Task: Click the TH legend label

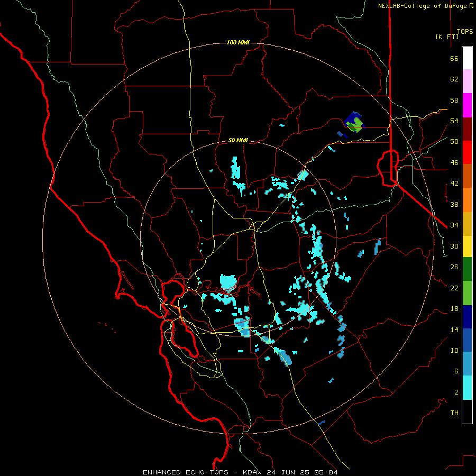Action: click(x=454, y=413)
